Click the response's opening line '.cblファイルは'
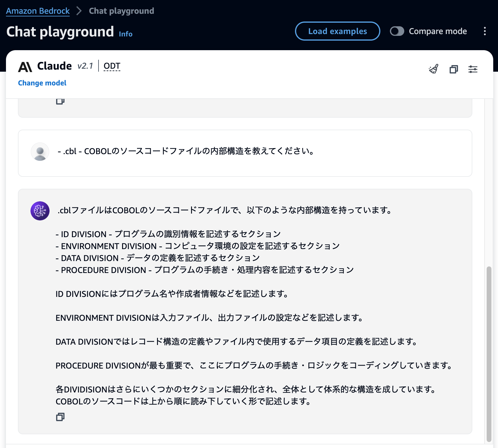The height and width of the screenshot is (448, 498). pyautogui.click(x=225, y=210)
